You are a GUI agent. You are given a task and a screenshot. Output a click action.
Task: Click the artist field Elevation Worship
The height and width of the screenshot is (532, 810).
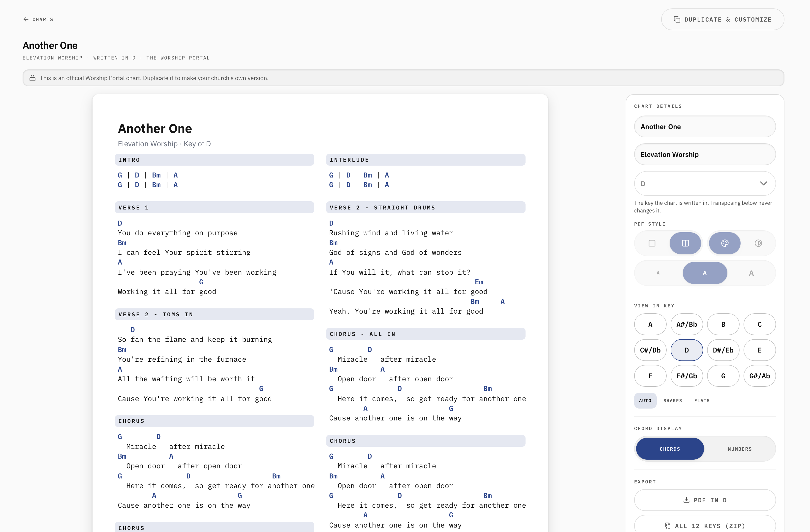(705, 154)
